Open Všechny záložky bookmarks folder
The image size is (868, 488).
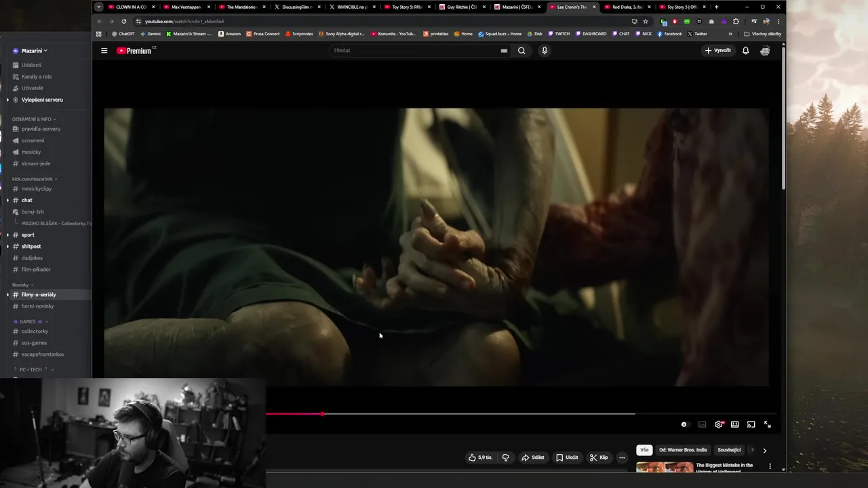[x=762, y=34]
